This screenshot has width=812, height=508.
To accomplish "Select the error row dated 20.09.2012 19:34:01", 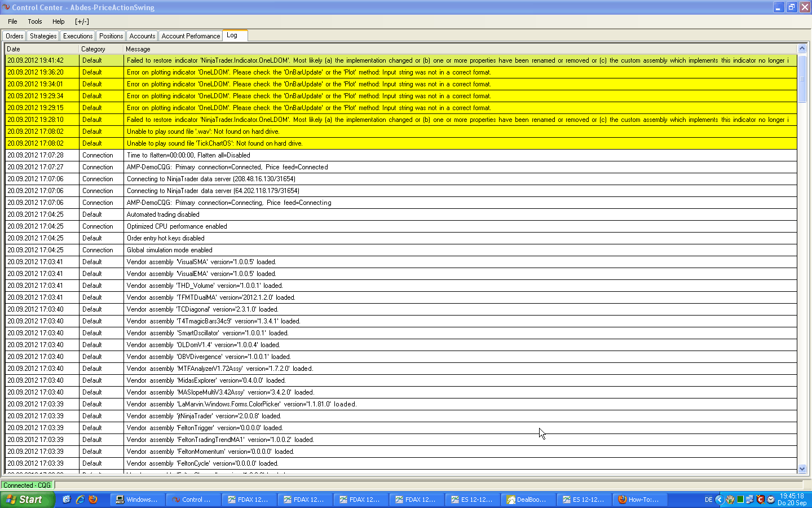I will point(401,84).
